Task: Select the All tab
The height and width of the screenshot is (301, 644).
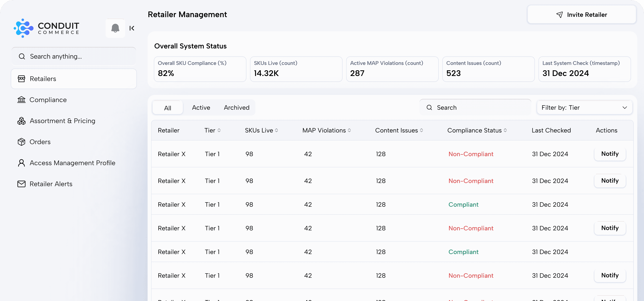Action: [168, 108]
